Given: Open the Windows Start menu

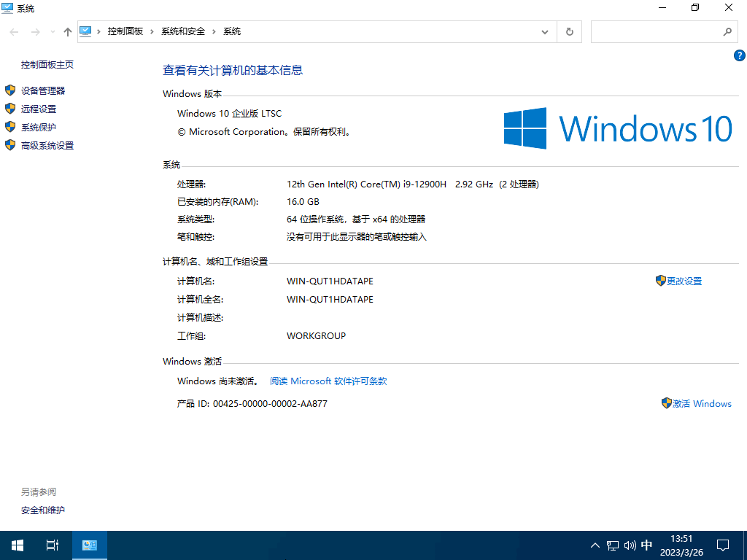Looking at the screenshot, I should [18, 545].
